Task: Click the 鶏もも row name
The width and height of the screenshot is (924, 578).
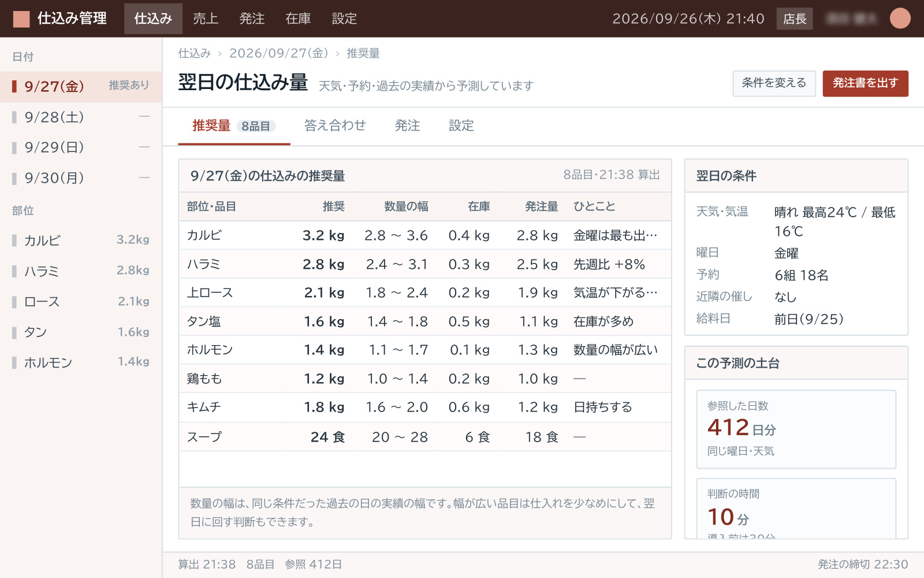Action: point(204,379)
